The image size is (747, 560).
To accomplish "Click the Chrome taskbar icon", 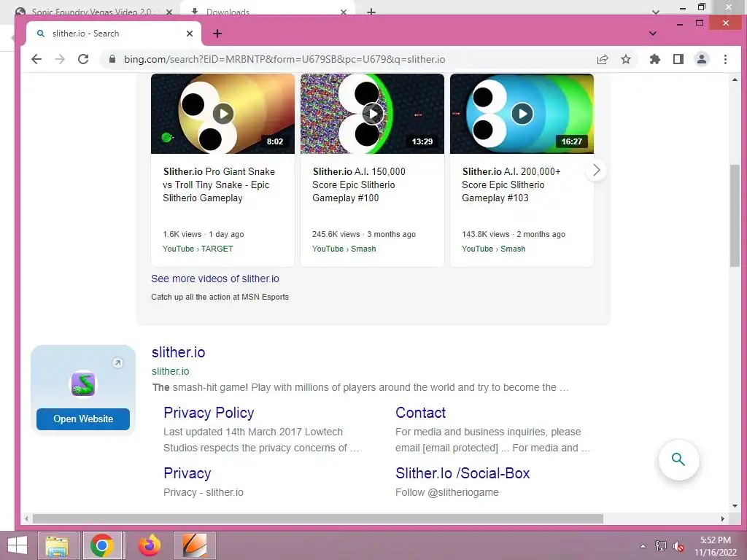I will [x=102, y=545].
